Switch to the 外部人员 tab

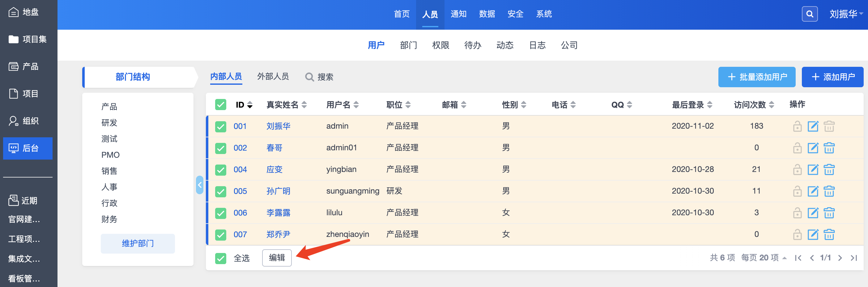click(x=273, y=77)
